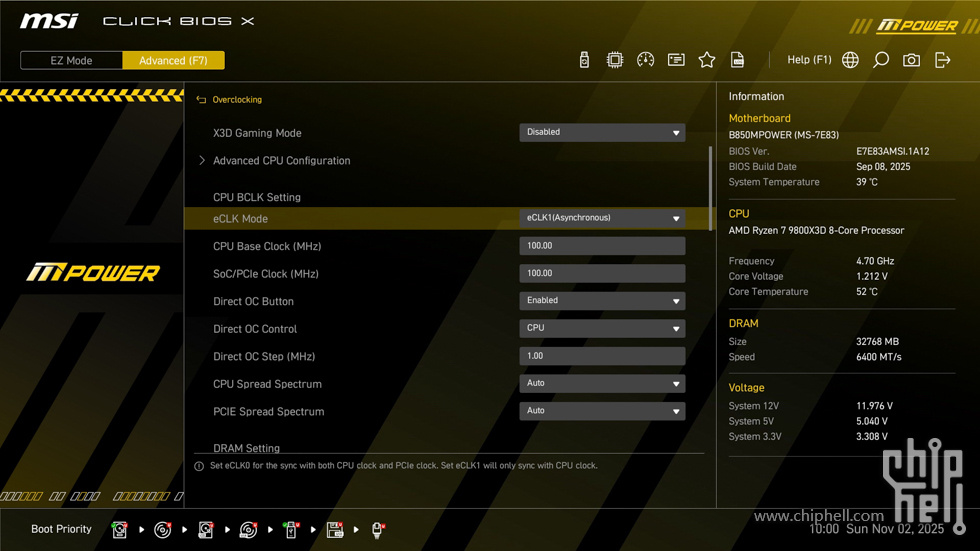Click the CPU Base Clock input field
The width and height of the screenshot is (980, 551).
602,246
